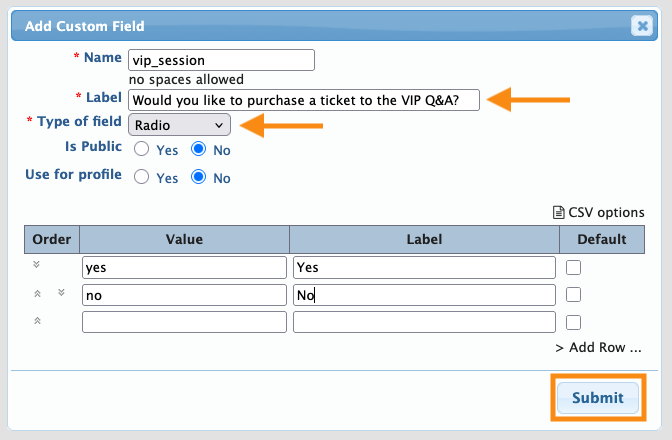Click Add Row link
The height and width of the screenshot is (440, 672).
(x=598, y=348)
